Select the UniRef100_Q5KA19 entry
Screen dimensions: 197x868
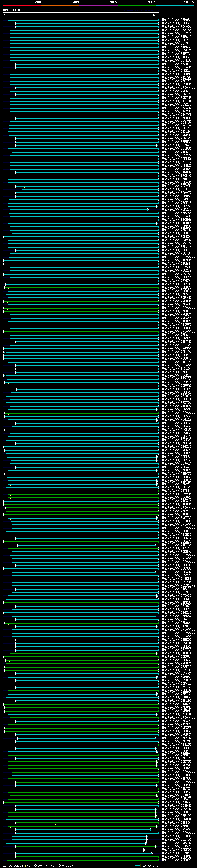click(x=176, y=826)
